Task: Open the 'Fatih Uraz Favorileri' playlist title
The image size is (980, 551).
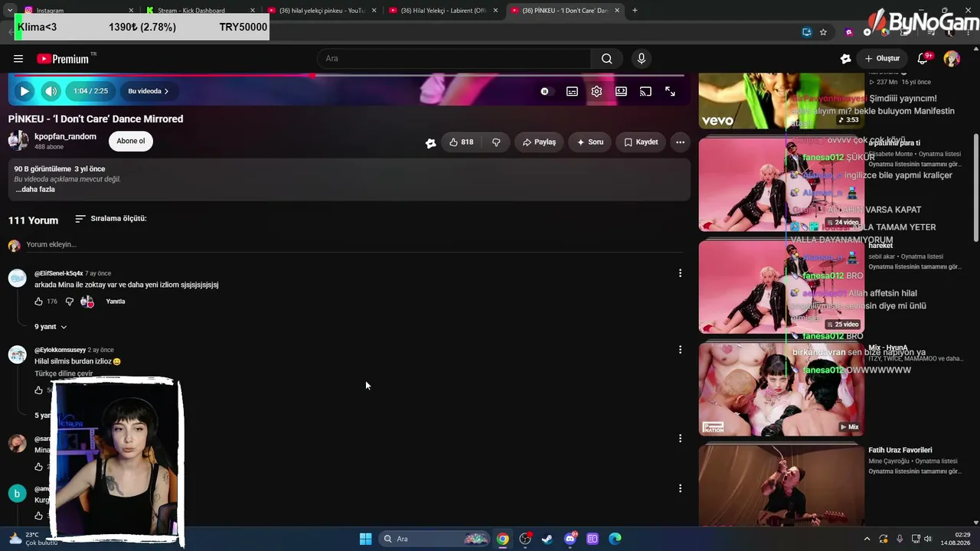Action: (900, 451)
